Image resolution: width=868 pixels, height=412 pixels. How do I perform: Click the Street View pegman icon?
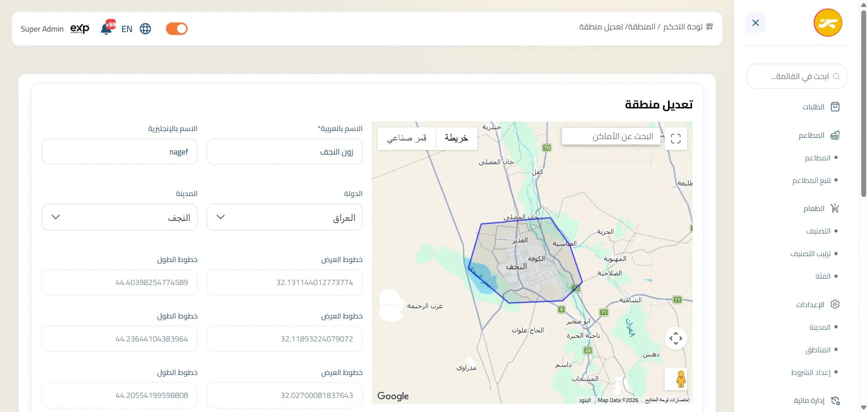(681, 379)
